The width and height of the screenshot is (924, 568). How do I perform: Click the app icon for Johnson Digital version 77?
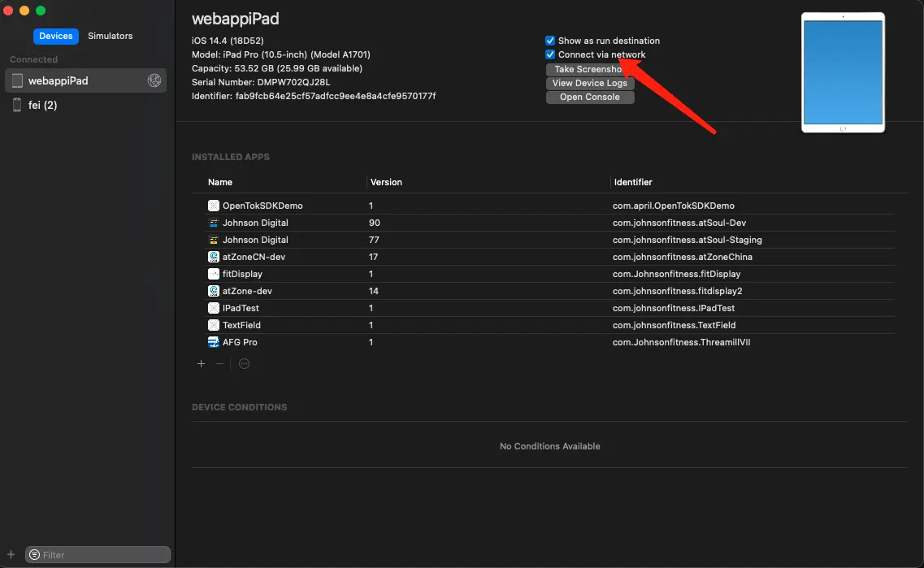tap(213, 240)
